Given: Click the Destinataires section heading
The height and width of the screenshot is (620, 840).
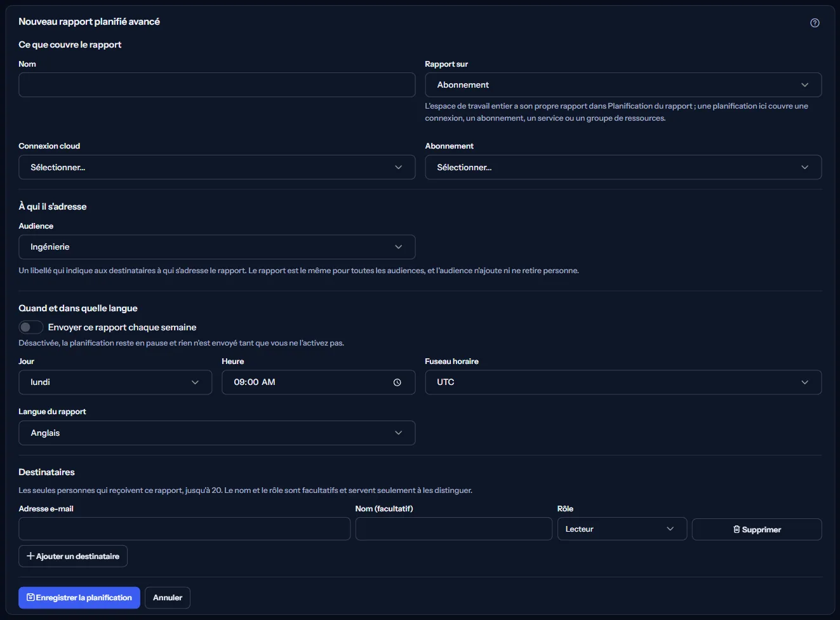Looking at the screenshot, I should (x=46, y=473).
